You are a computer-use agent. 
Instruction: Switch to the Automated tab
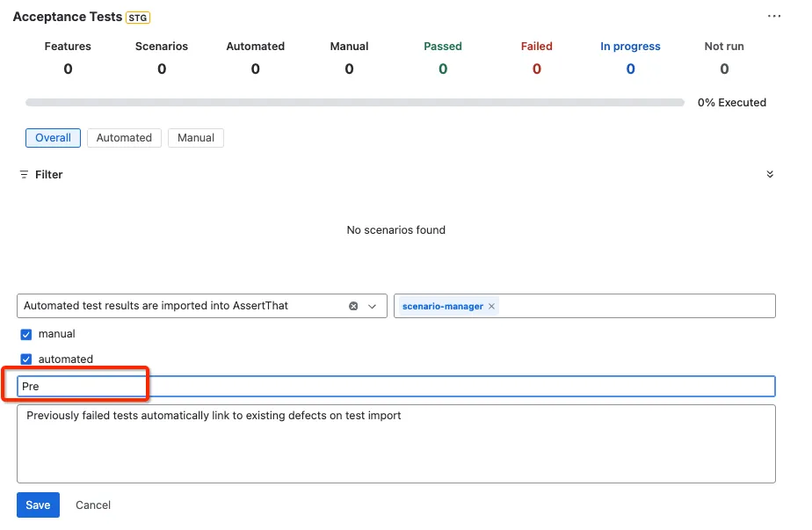(x=124, y=138)
